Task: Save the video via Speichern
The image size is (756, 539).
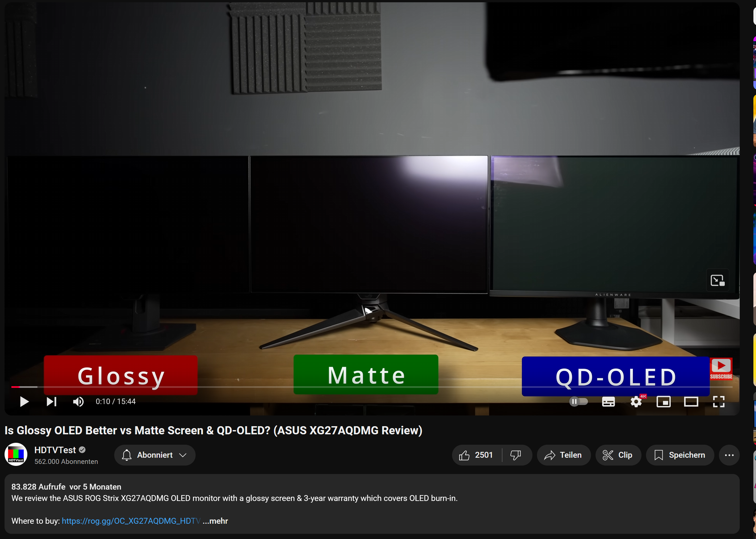Action: coord(680,455)
